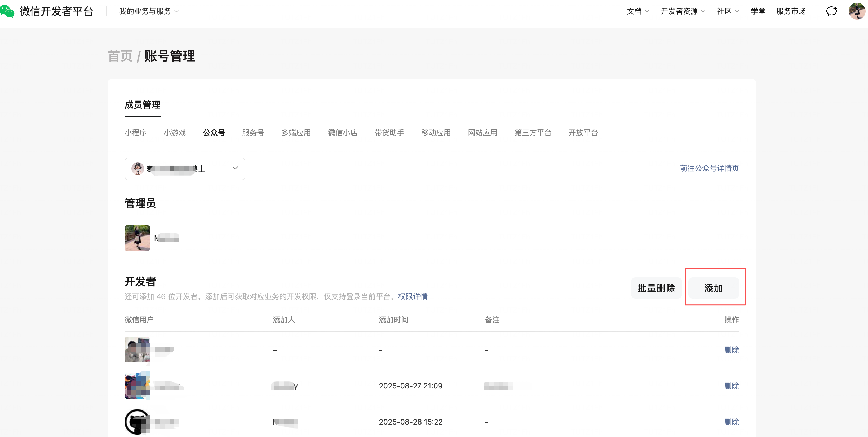Expand 我的业务与服务 dropdown
The image size is (868, 437).
tap(149, 11)
